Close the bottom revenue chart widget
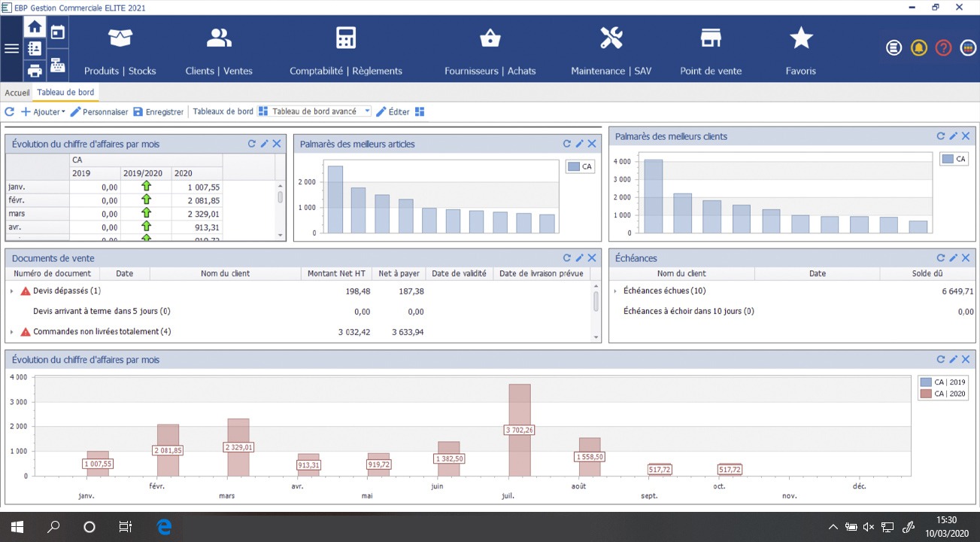980x542 pixels. (966, 360)
